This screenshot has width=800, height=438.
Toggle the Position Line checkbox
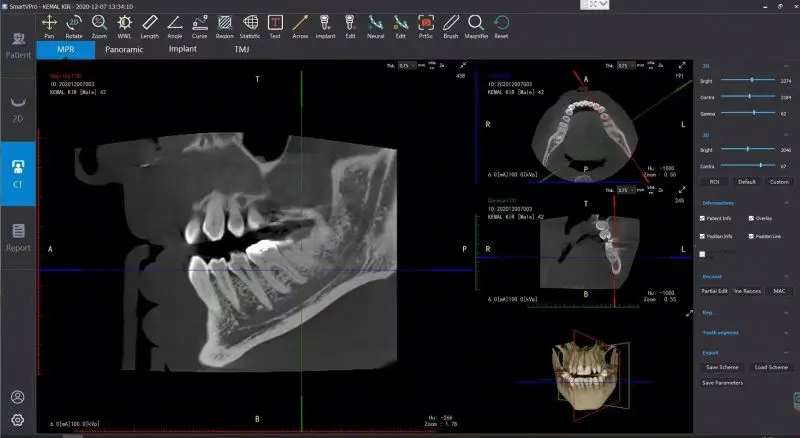point(751,236)
